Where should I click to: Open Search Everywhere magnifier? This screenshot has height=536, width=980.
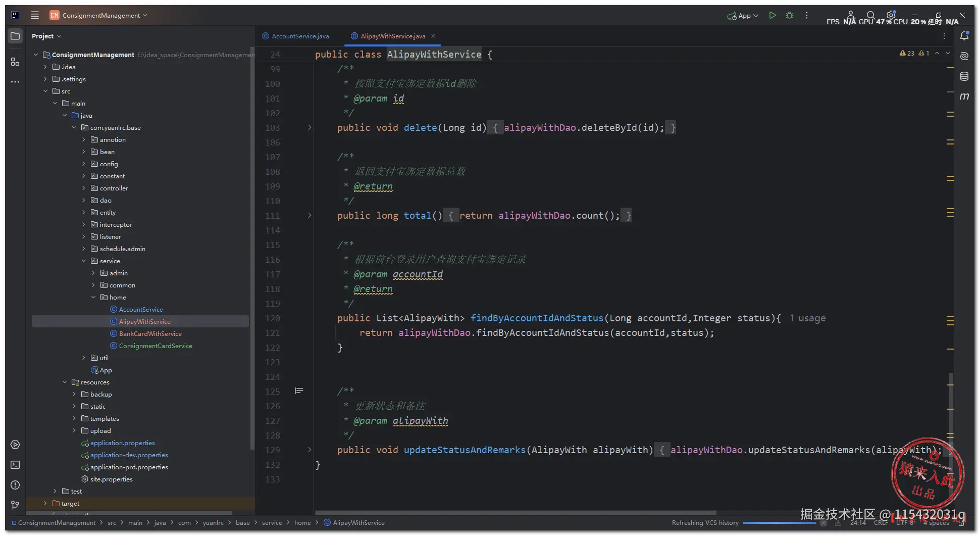click(x=870, y=15)
